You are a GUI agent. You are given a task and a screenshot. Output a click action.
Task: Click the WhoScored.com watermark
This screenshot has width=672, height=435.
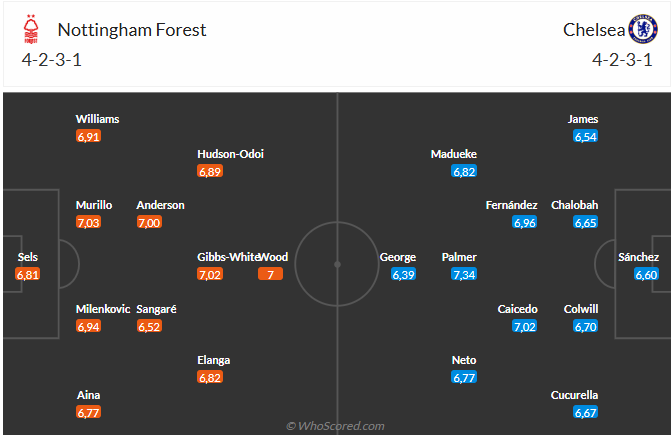335,426
